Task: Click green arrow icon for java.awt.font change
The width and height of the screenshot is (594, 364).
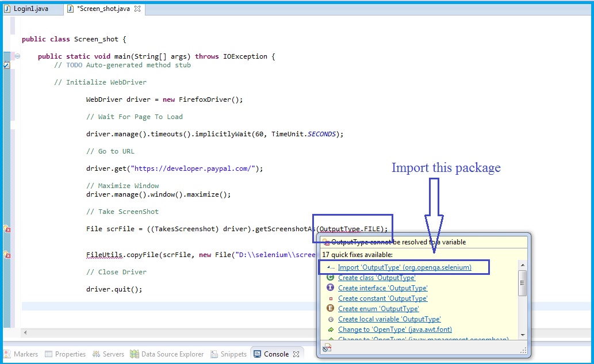Action: click(x=331, y=329)
